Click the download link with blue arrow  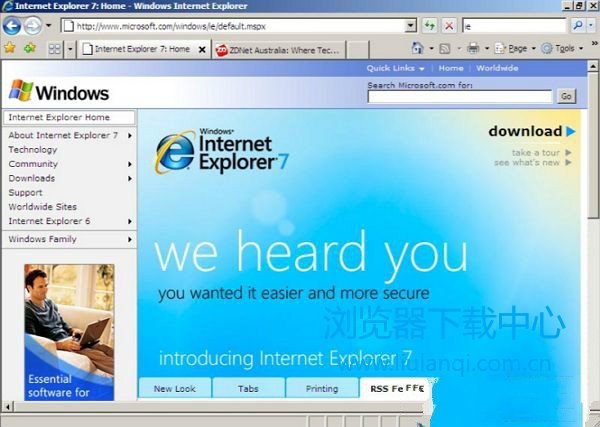[532, 131]
